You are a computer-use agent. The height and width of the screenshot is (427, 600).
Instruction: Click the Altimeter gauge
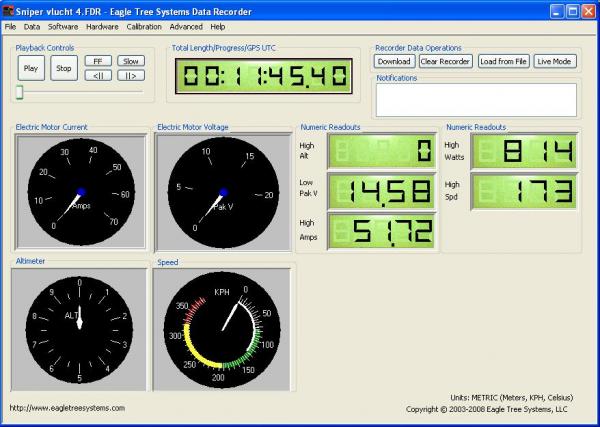click(x=79, y=330)
